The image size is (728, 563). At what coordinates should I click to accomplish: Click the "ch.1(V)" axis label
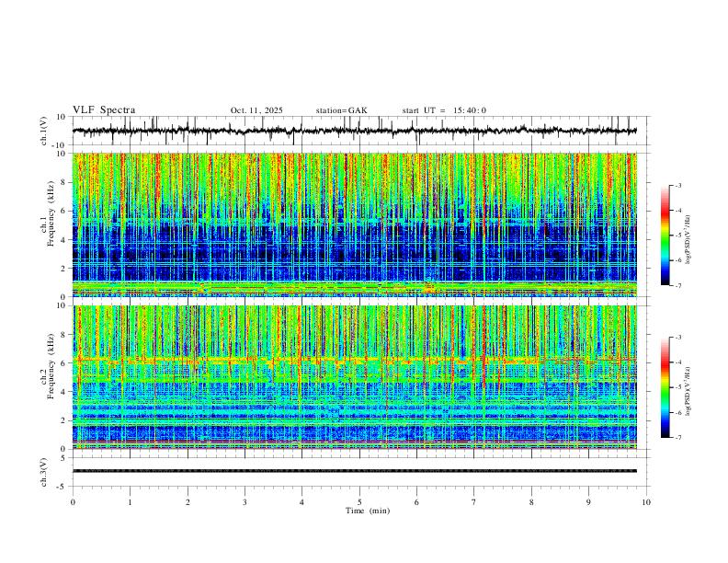pos(44,131)
